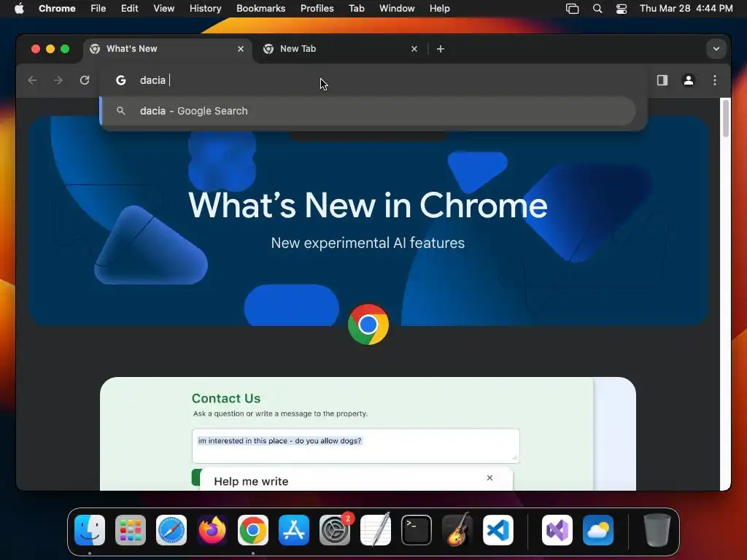The width and height of the screenshot is (747, 560).
Task: Open the Tab menu
Action: (356, 8)
